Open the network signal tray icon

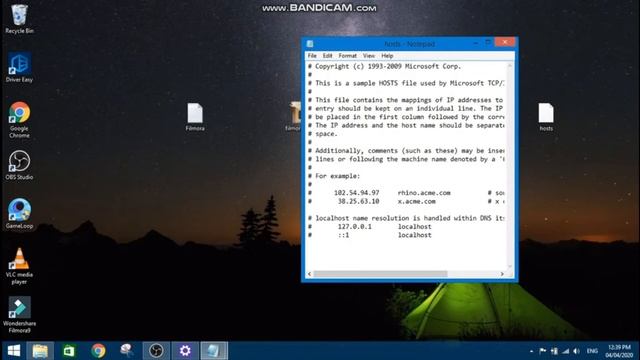pyautogui.click(x=565, y=351)
